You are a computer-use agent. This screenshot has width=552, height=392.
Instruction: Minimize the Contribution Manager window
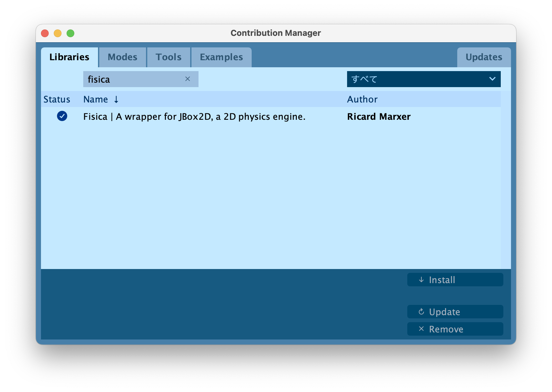pyautogui.click(x=58, y=33)
